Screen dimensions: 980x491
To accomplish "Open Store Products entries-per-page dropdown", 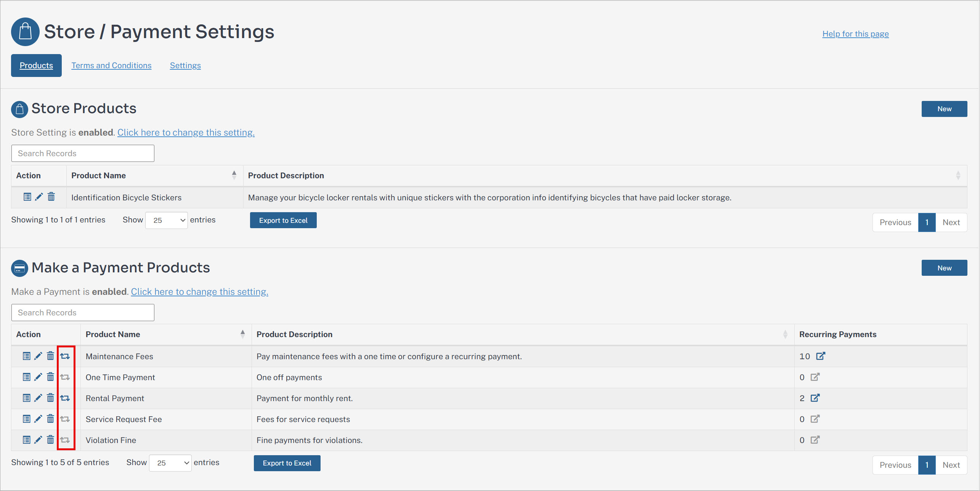I will pyautogui.click(x=167, y=220).
